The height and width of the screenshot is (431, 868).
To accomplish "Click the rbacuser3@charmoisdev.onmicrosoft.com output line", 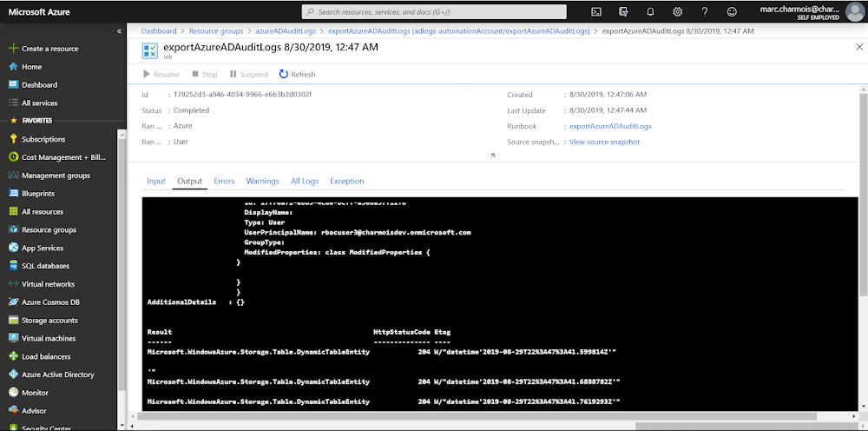I will [x=358, y=232].
